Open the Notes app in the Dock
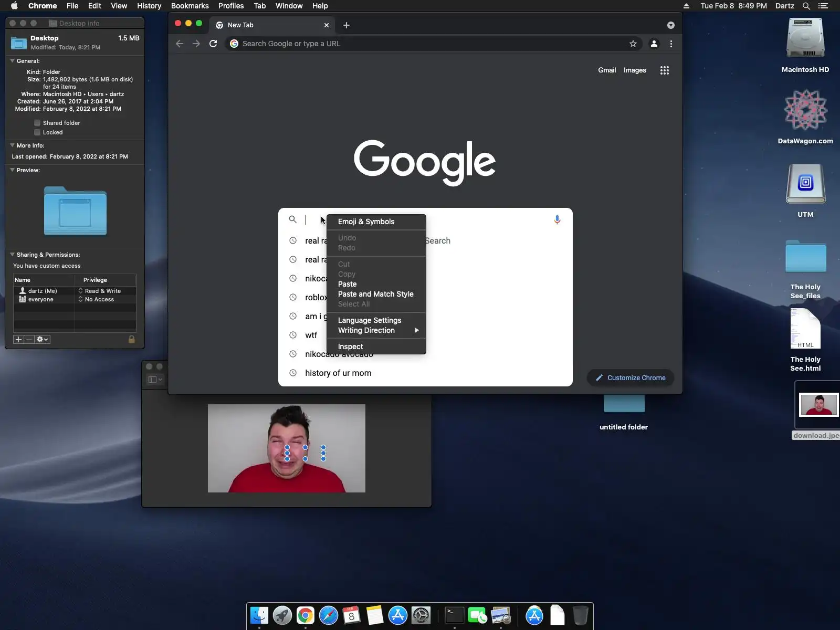The width and height of the screenshot is (840, 630). (x=375, y=615)
